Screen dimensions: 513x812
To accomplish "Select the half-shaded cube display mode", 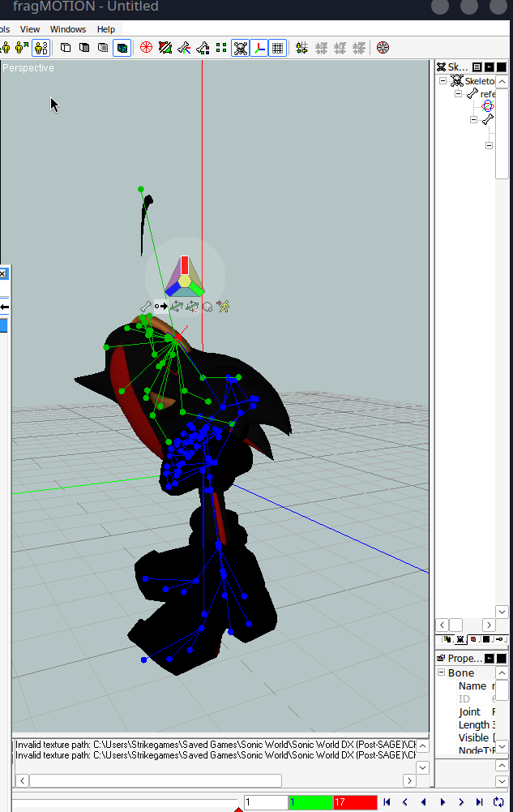I will coord(84,48).
